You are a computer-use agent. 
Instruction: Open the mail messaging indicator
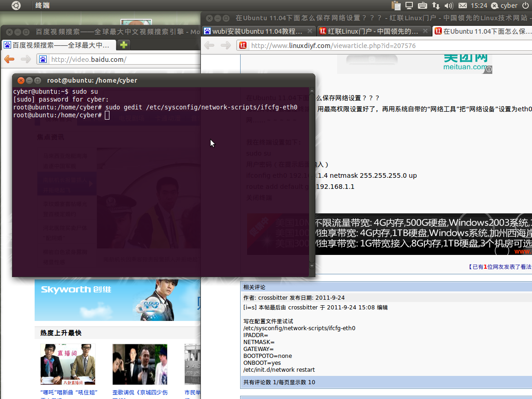pyautogui.click(x=462, y=6)
